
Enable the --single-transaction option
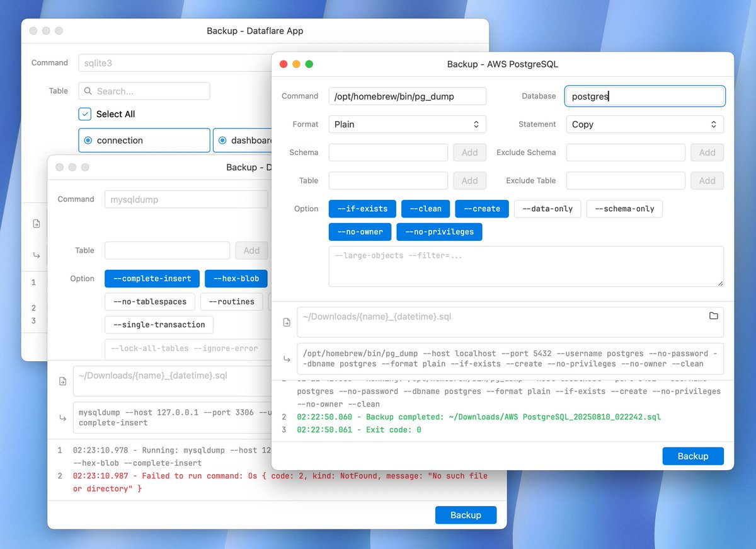pos(159,325)
